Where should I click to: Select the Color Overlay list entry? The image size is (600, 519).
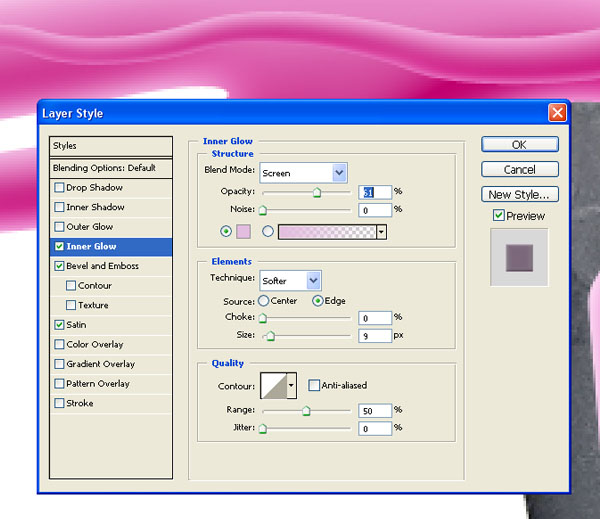111,344
